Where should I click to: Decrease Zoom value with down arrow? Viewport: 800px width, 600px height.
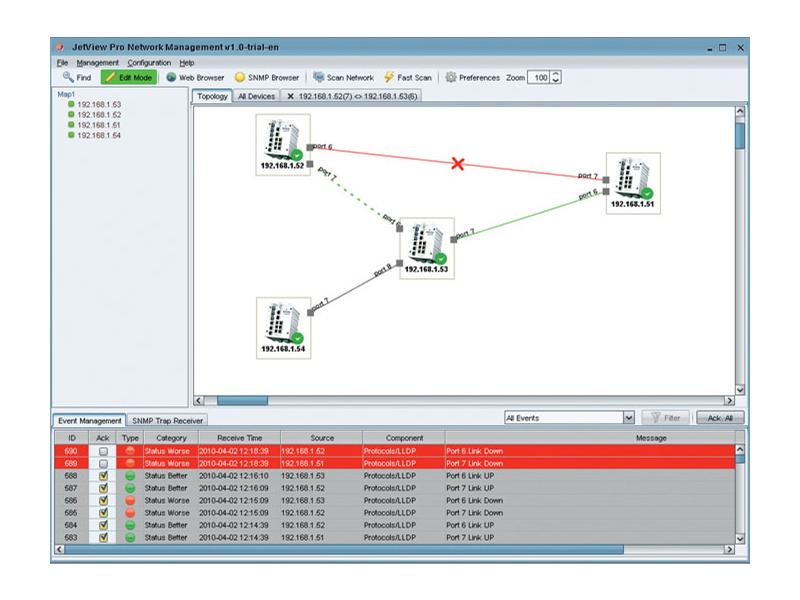[x=556, y=81]
